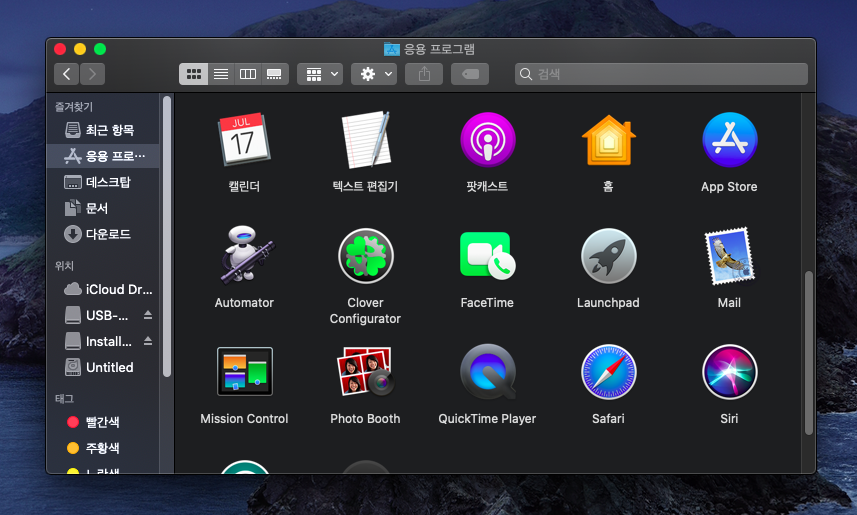This screenshot has width=857, height=515.
Task: Switch to icon view
Action: pyautogui.click(x=193, y=74)
